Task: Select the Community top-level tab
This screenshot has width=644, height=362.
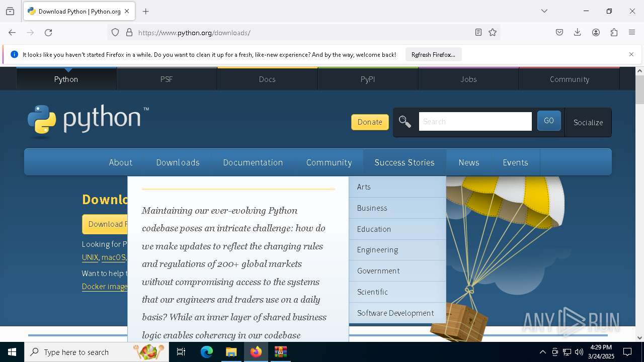Action: pos(570,79)
